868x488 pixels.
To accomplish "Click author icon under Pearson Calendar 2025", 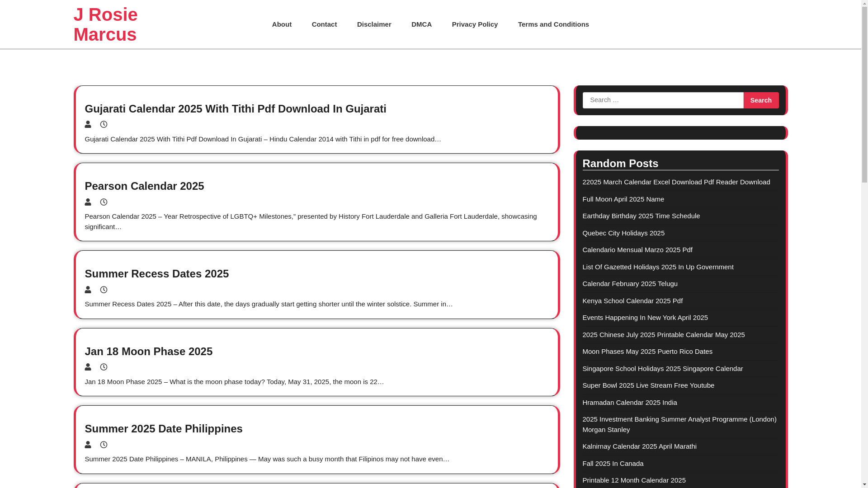I will [x=88, y=202].
